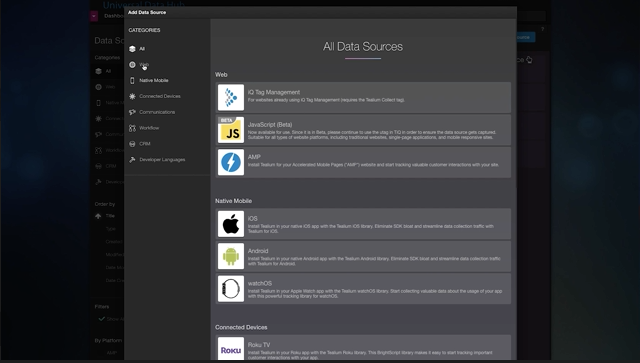Choose the JavaScript (Beta) data source
The image size is (640, 363).
tap(363, 130)
